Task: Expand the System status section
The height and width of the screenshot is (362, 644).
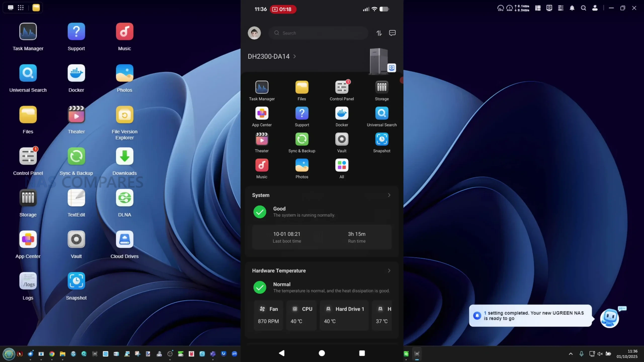Action: pos(389,195)
